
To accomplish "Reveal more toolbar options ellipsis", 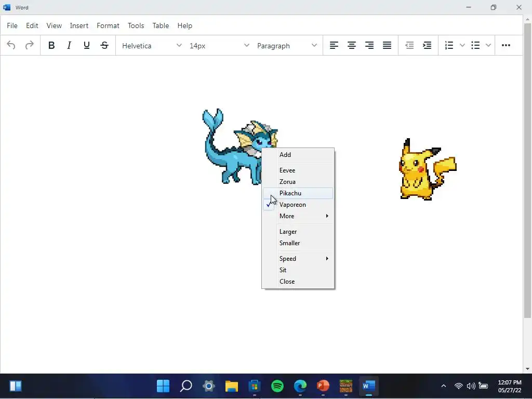I will [506, 45].
